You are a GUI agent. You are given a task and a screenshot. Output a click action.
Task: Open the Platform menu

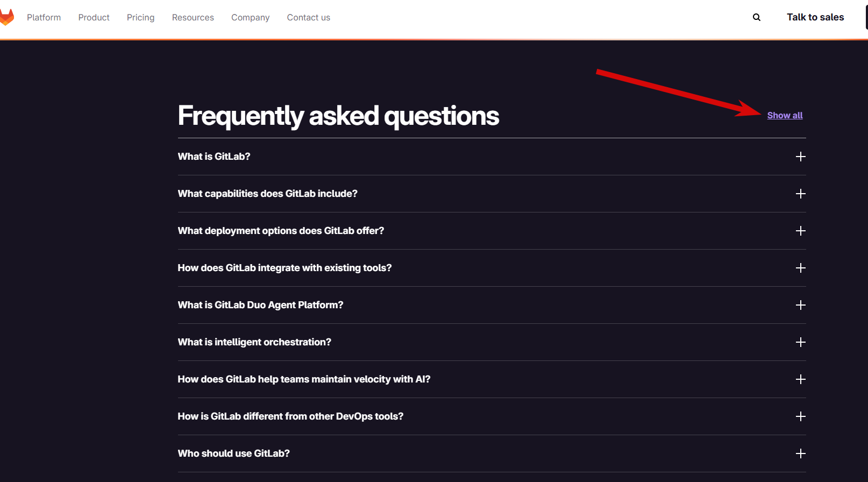point(44,17)
